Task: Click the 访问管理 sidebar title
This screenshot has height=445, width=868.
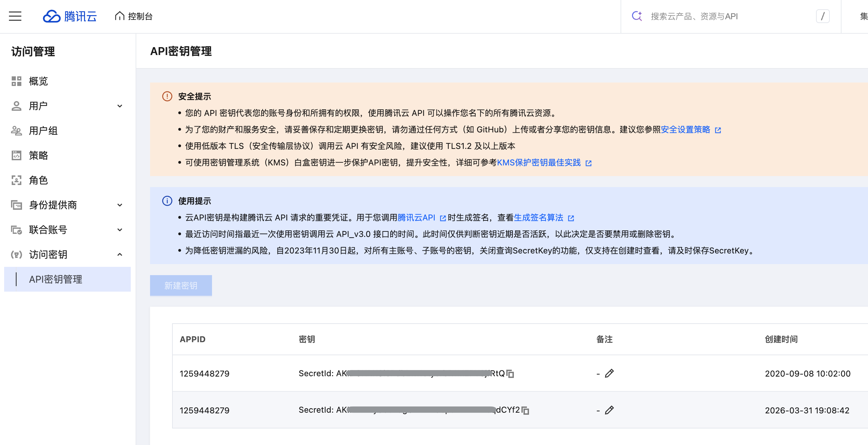Action: tap(33, 52)
